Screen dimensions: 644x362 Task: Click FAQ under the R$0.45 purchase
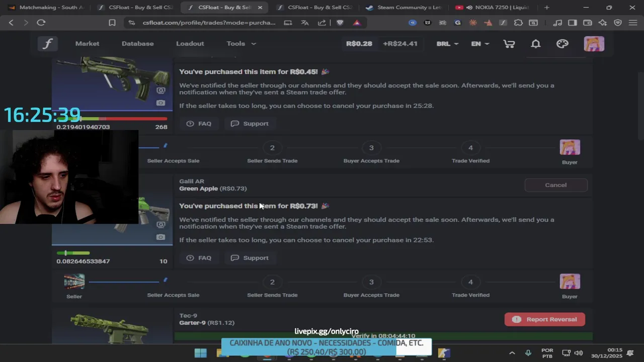pyautogui.click(x=199, y=124)
